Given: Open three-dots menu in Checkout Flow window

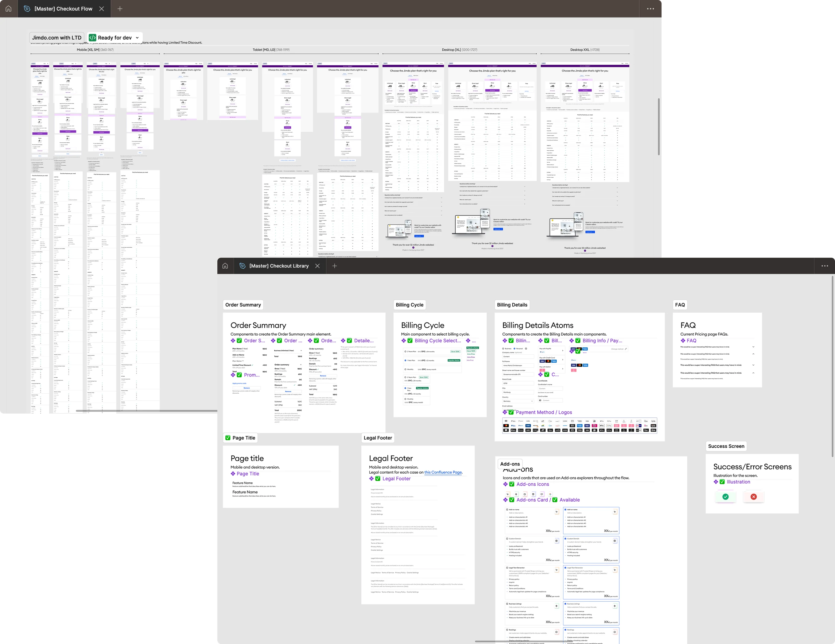Looking at the screenshot, I should [650, 8].
